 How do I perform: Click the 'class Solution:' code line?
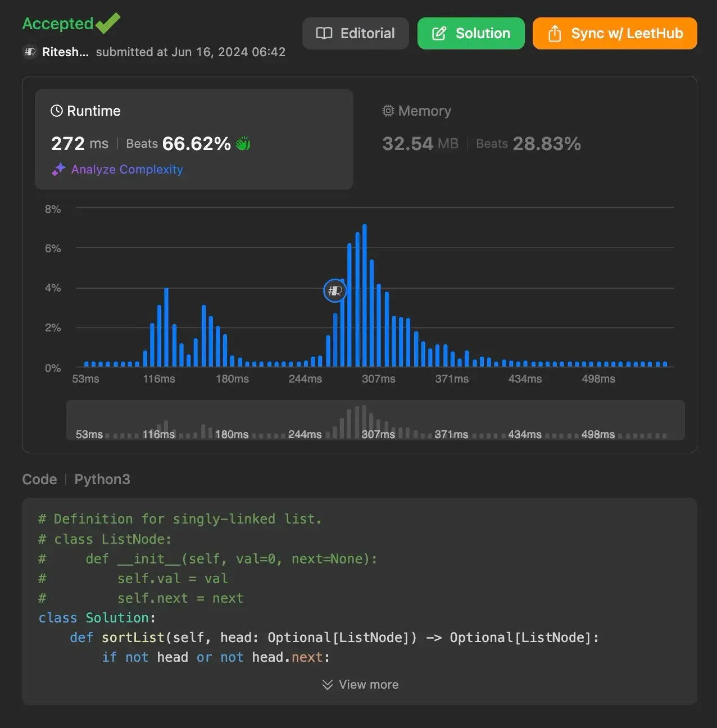[x=97, y=618]
